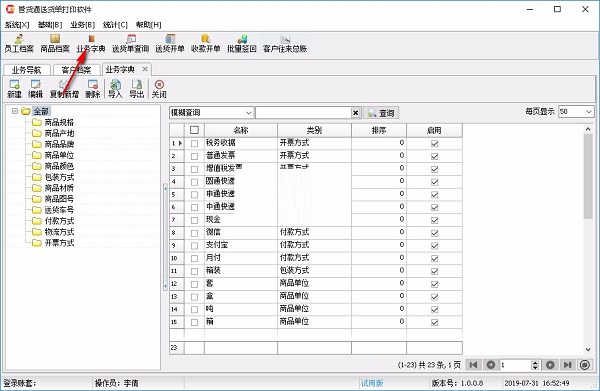Open 客户往来总账 toolbar icon
This screenshot has width=600, height=391.
pos(285,43)
